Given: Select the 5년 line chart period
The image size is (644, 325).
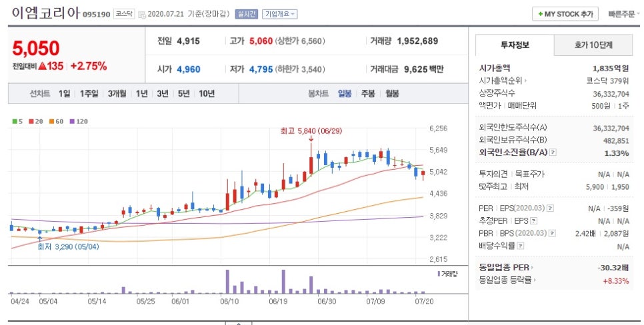Looking at the screenshot, I should click(183, 93).
